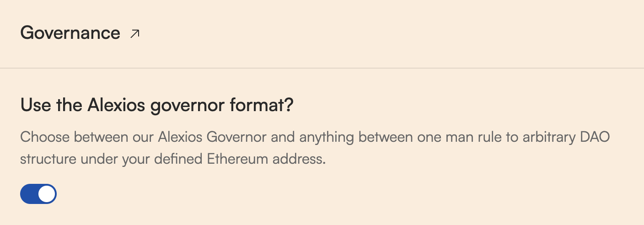The height and width of the screenshot is (225, 644).
Task: Disable the Alexios governor format toggle
Action: 38,194
